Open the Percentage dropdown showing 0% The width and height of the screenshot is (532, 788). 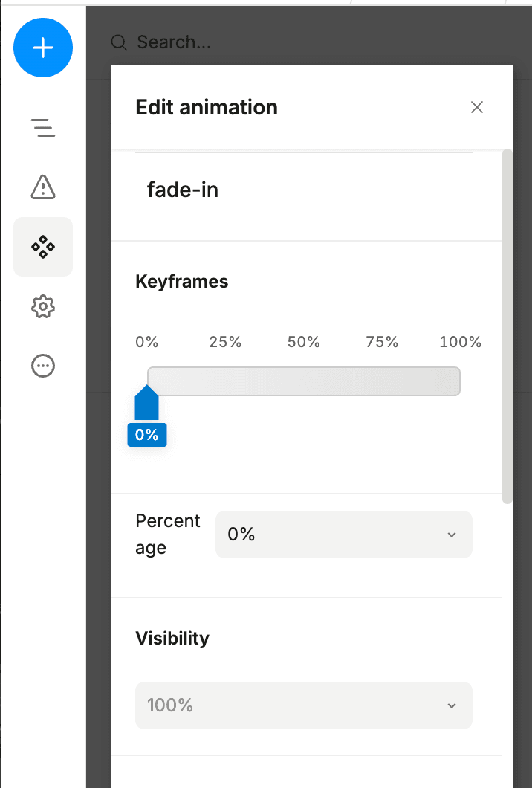pyautogui.click(x=334, y=535)
